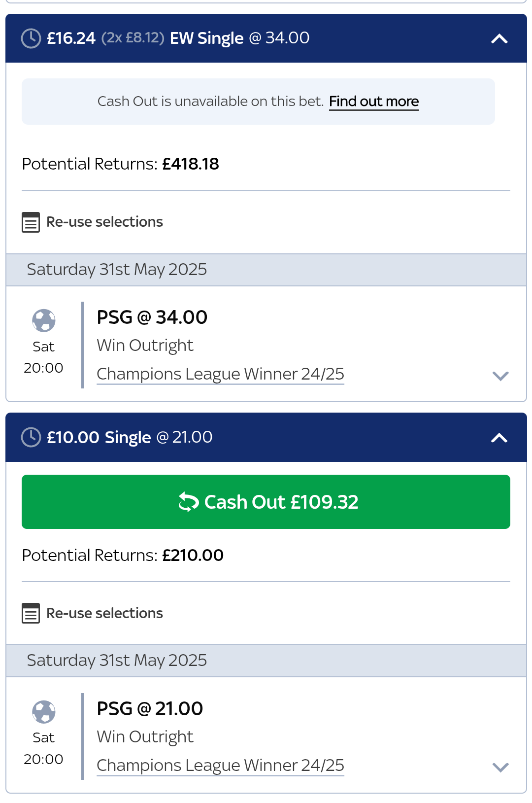Click the PSG @ 34.00 selection title
The height and width of the screenshot is (803, 532).
[152, 317]
